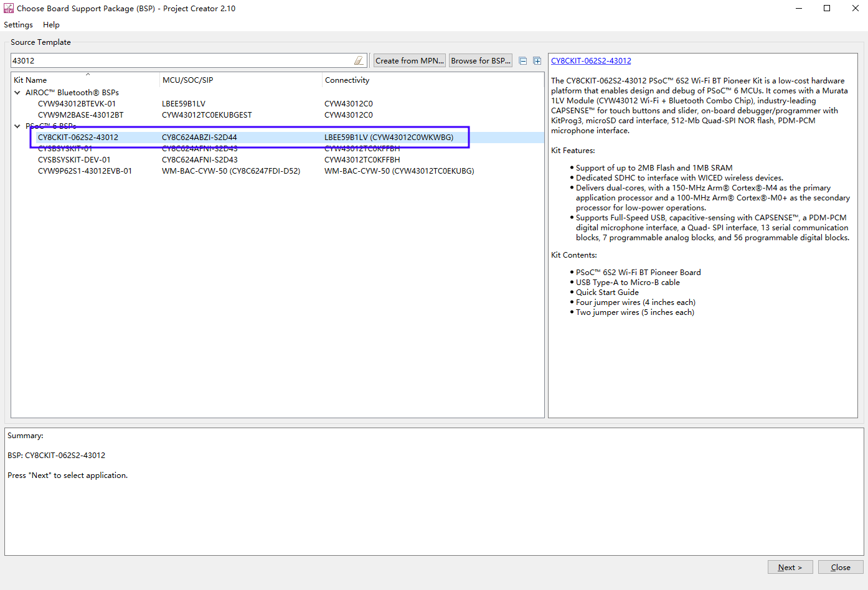Screen dimensions: 868x590
Task: Click the CYW43012TC0KFFBH cell in CYSBSYSKIT-DEV-01 row
Action: tap(362, 159)
